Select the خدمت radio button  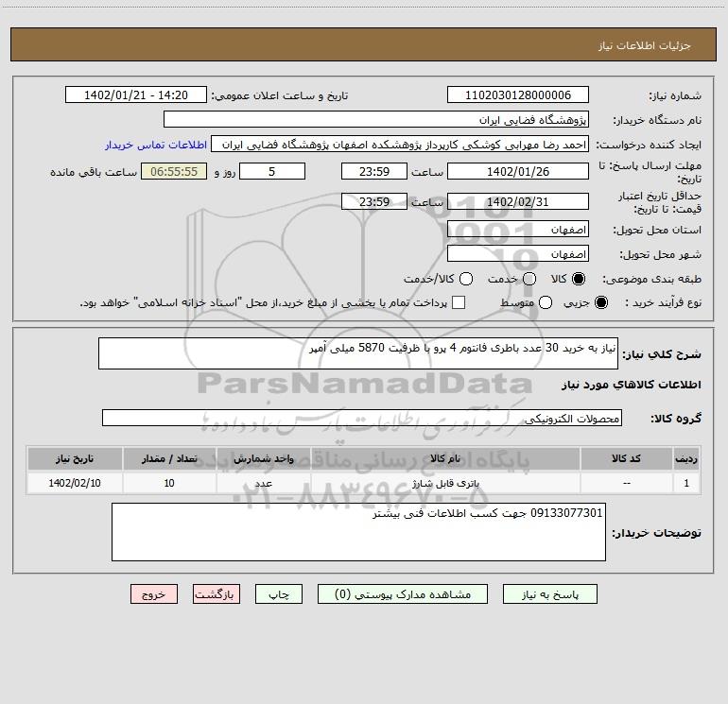[529, 279]
